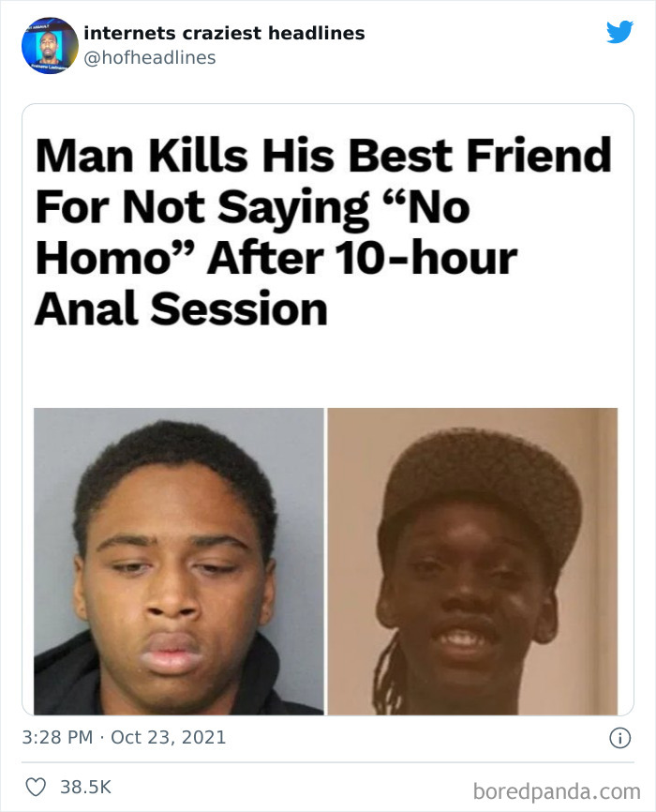Like the tweet with heart icon
The image size is (656, 812).
36,787
